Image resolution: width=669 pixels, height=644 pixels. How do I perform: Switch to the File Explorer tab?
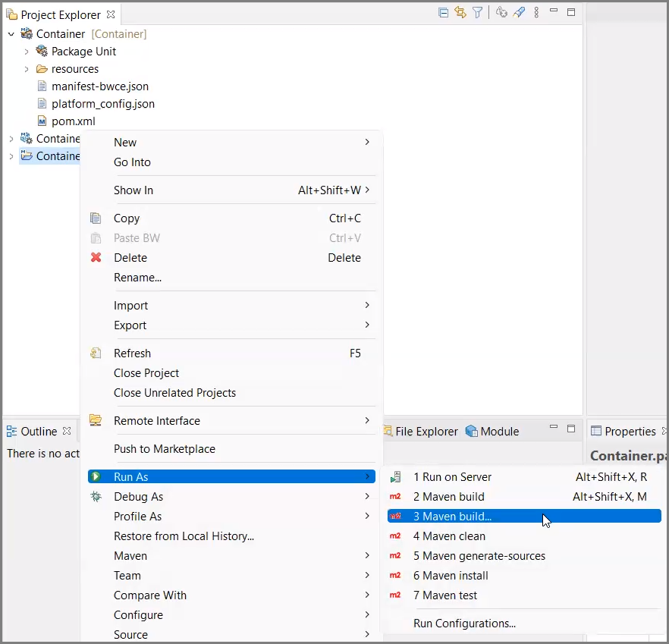426,432
